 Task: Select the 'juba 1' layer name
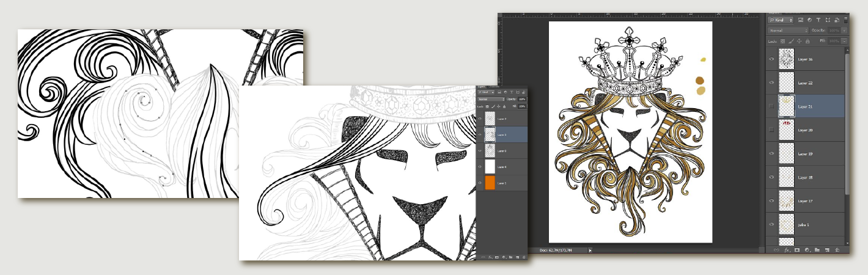804,224
